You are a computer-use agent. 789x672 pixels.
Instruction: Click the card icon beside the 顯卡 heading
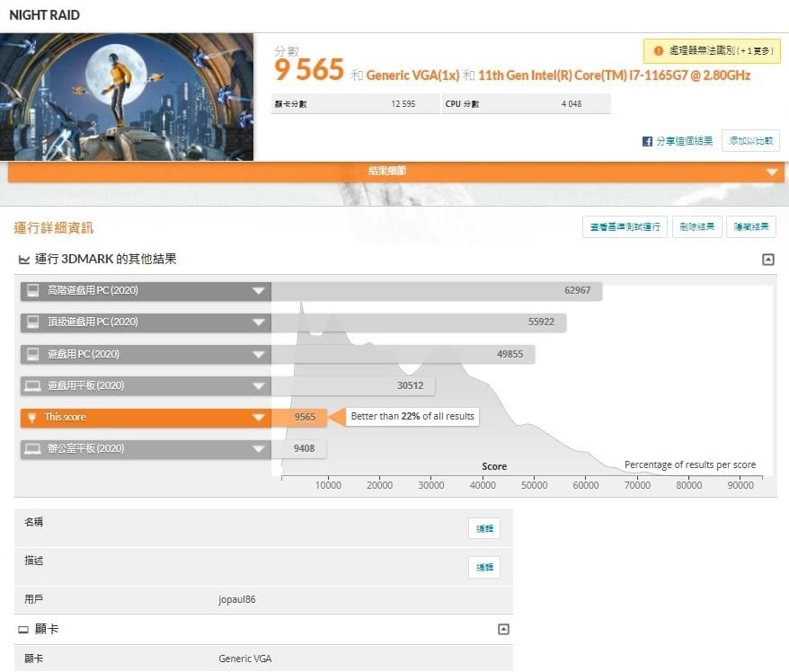[x=23, y=630]
